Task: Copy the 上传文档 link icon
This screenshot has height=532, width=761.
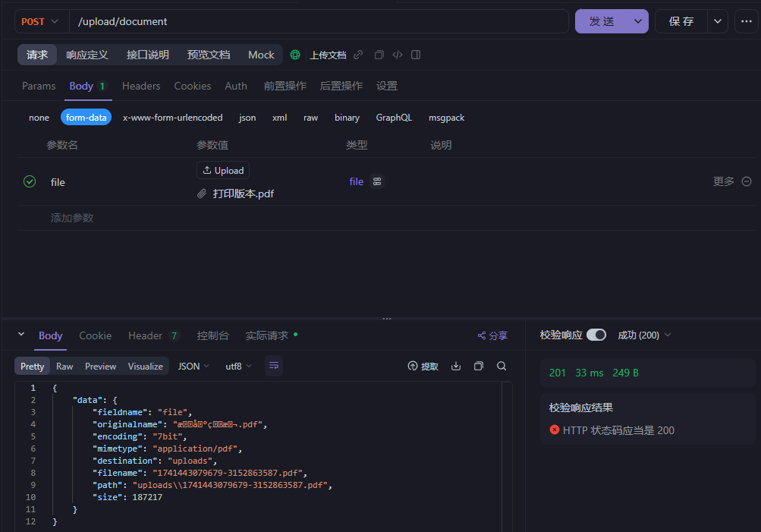Action: point(358,55)
